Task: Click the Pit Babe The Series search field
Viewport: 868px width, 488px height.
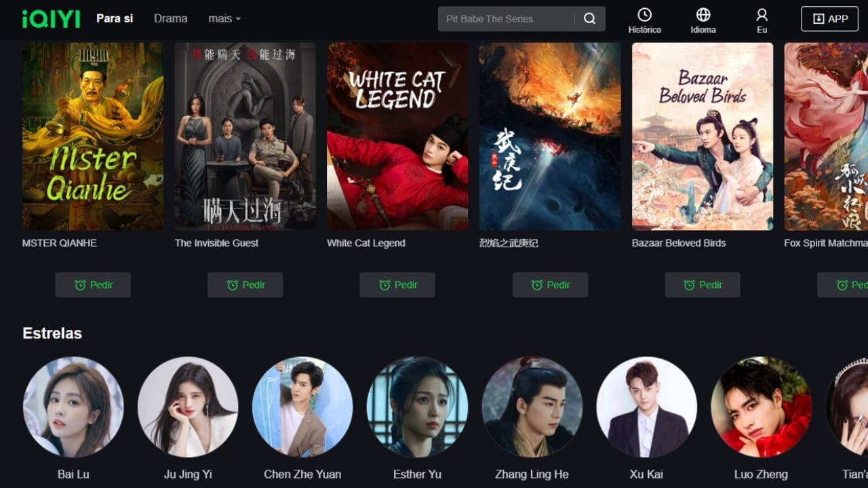Action: coord(506,19)
